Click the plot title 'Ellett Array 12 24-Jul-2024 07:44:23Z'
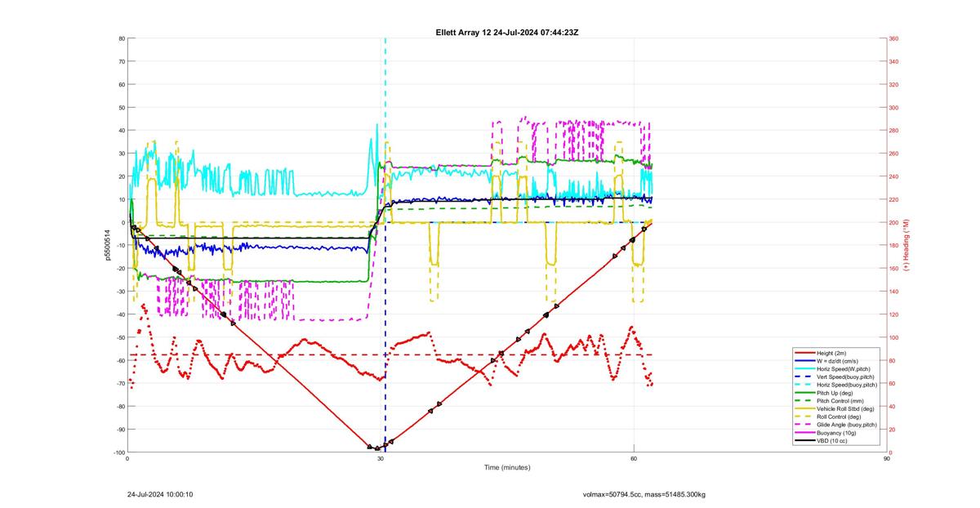 tap(508, 32)
